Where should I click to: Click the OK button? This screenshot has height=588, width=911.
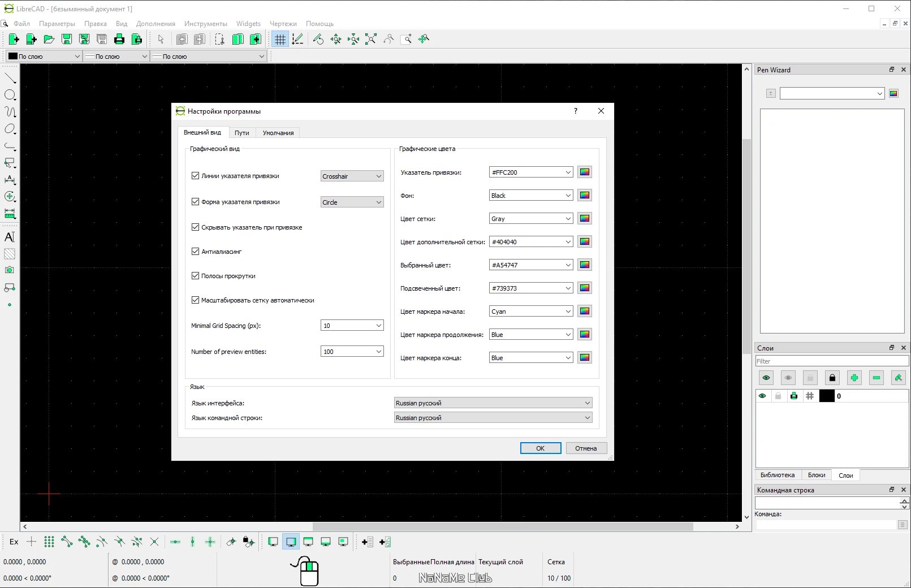click(x=541, y=448)
